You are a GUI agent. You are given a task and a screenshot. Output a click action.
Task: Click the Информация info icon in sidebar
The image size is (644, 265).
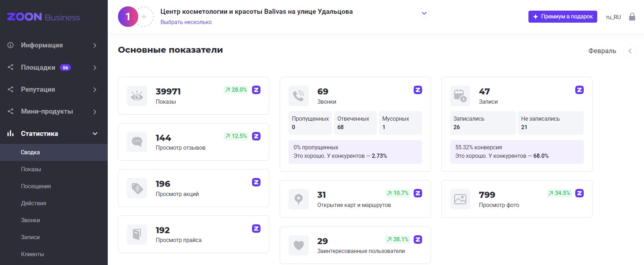pyautogui.click(x=11, y=45)
